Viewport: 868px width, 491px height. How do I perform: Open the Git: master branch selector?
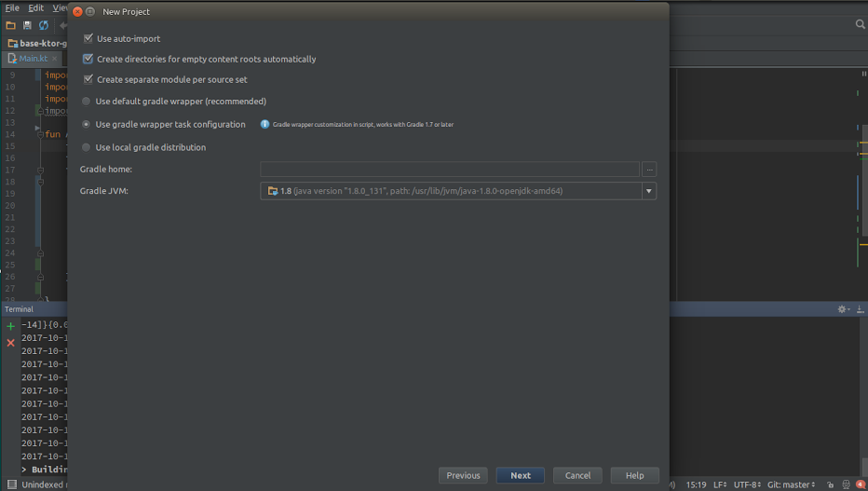click(791, 484)
